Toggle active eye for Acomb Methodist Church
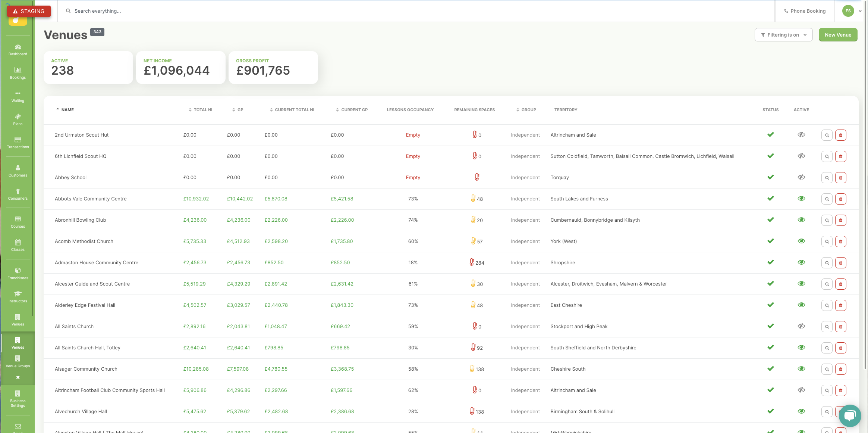 click(801, 241)
